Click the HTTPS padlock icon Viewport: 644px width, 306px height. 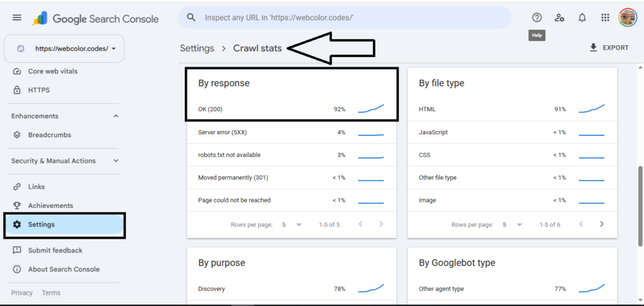point(17,90)
